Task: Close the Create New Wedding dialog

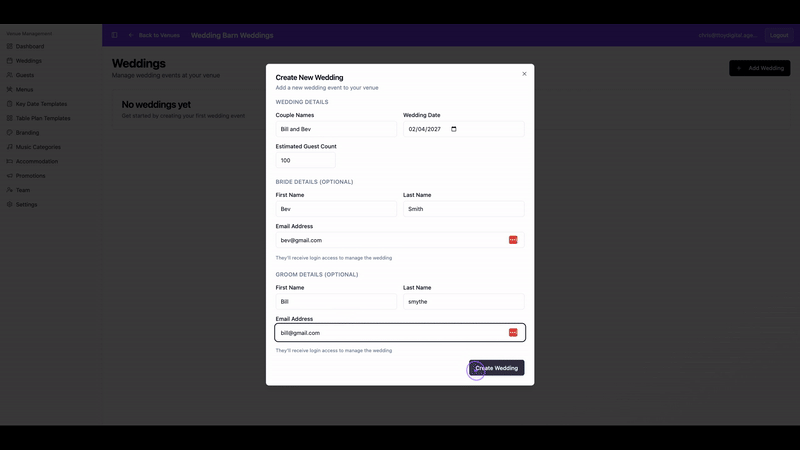Action: coord(524,74)
